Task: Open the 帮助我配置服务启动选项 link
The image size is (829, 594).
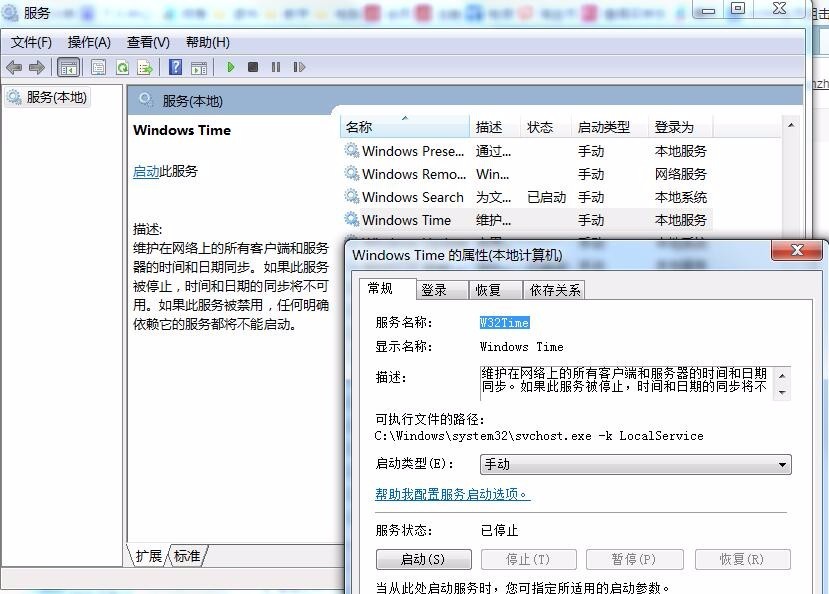Action: point(453,494)
